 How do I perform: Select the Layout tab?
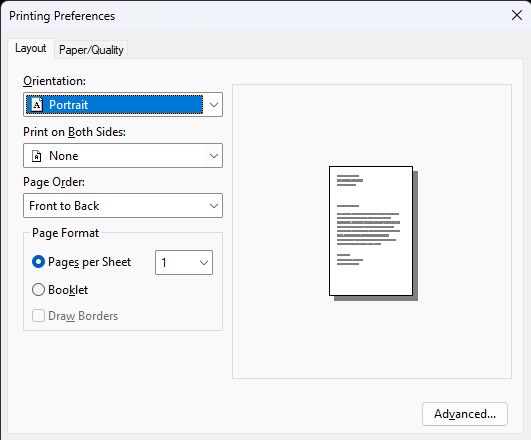pos(30,48)
